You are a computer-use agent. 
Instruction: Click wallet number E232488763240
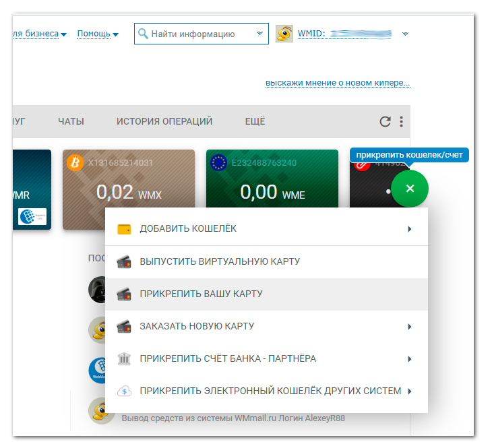coord(264,163)
